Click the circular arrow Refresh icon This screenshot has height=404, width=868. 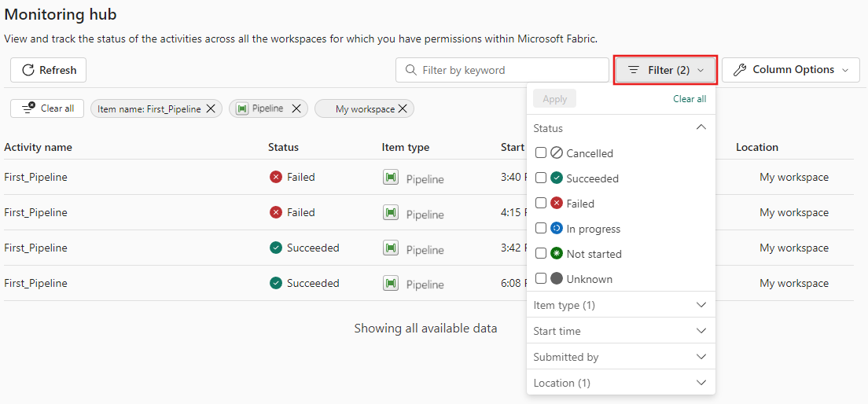pos(28,70)
